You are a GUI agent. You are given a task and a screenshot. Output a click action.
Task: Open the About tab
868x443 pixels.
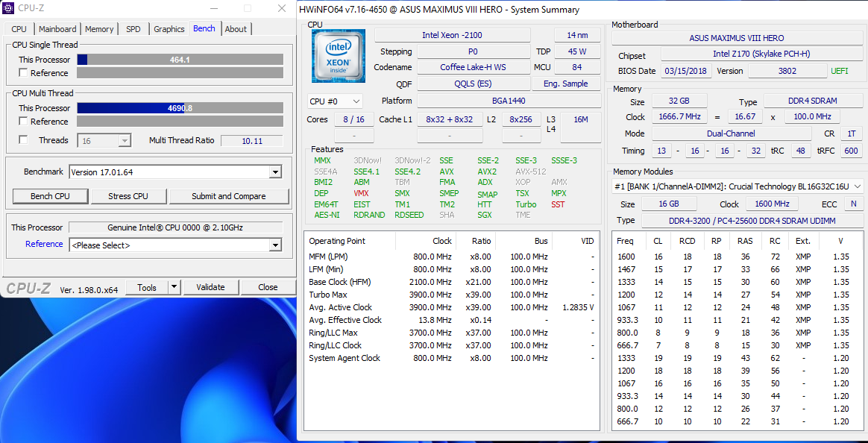click(236, 29)
